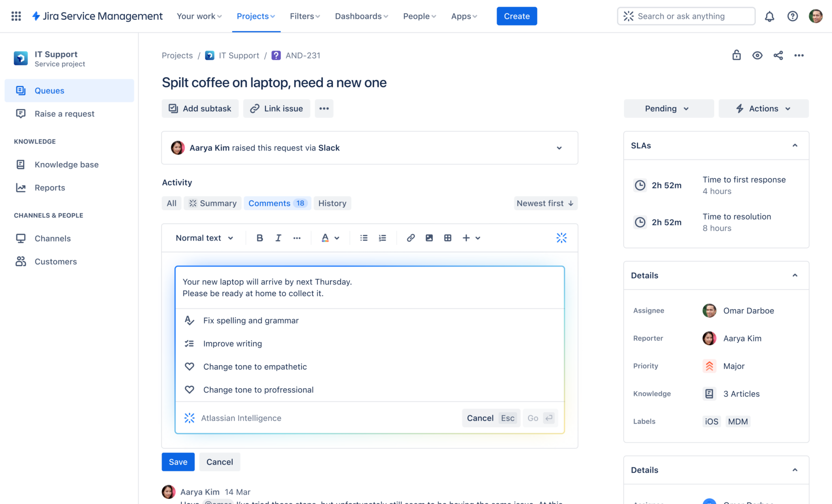Click the Add subtask button
Screen dimensions: 832x504
pos(200,109)
